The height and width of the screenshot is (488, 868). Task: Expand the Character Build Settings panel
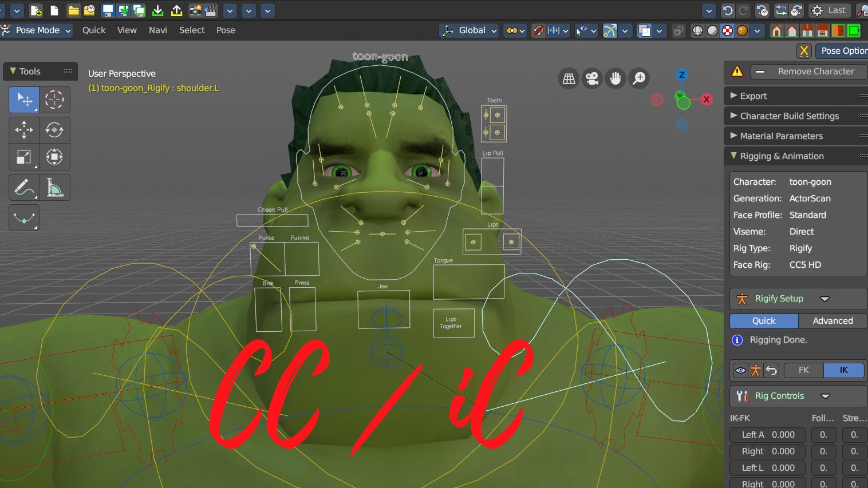(796, 116)
